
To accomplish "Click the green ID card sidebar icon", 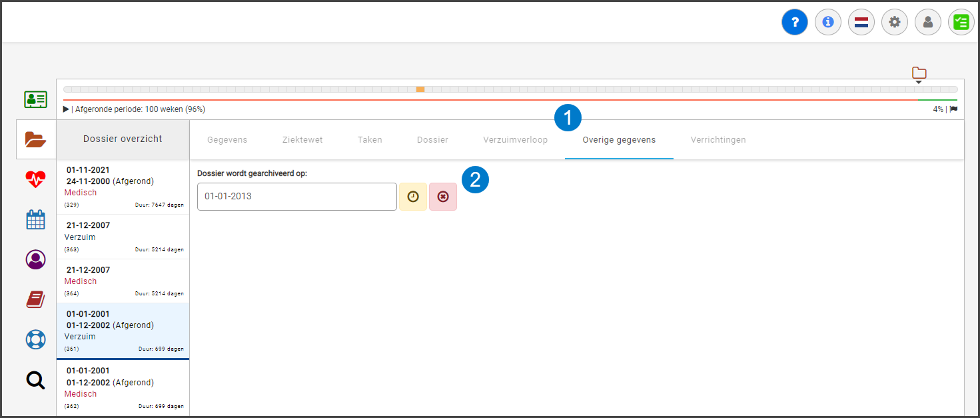I will tap(35, 99).
